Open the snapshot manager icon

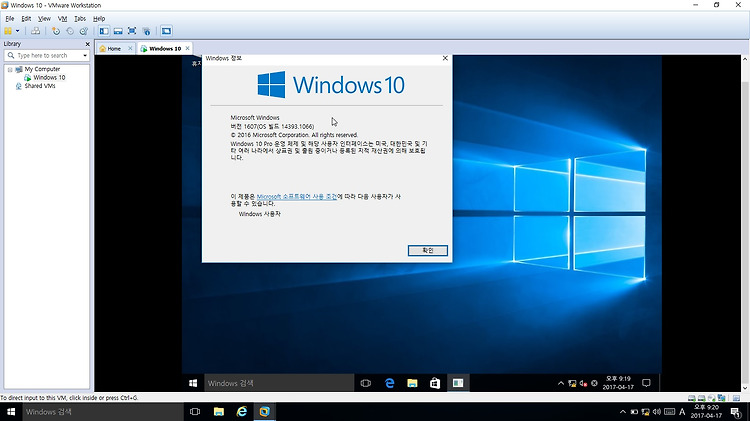[84, 31]
